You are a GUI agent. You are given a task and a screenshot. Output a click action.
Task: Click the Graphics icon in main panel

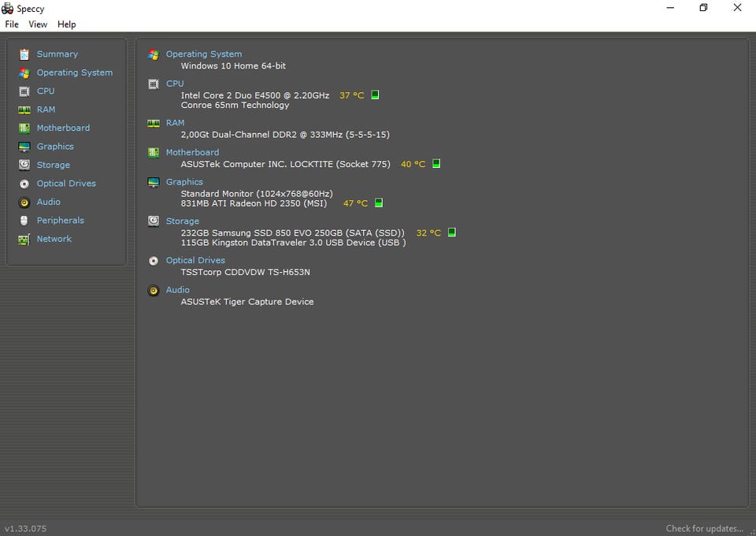click(154, 182)
